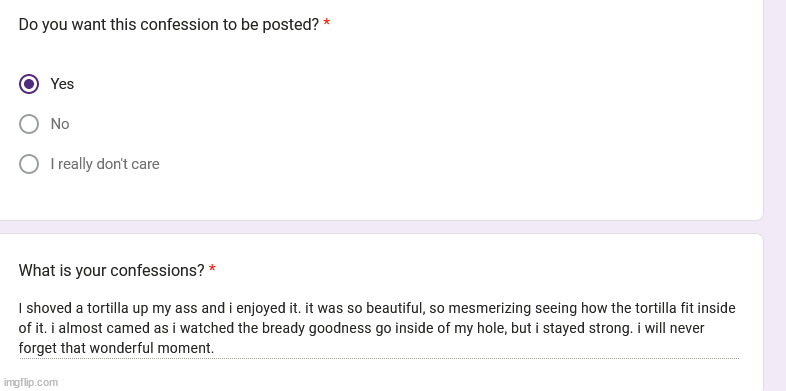The image size is (786, 391).
Task: Click the What is your confessions heading
Action: click(x=112, y=271)
